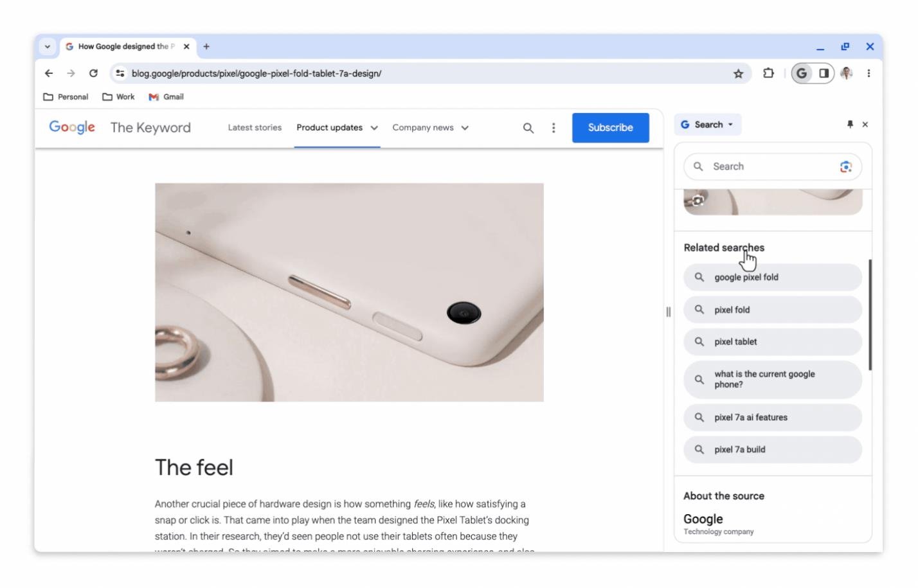Open the Chrome three-dot menu
Screen dimensions: 918x588
tap(869, 73)
